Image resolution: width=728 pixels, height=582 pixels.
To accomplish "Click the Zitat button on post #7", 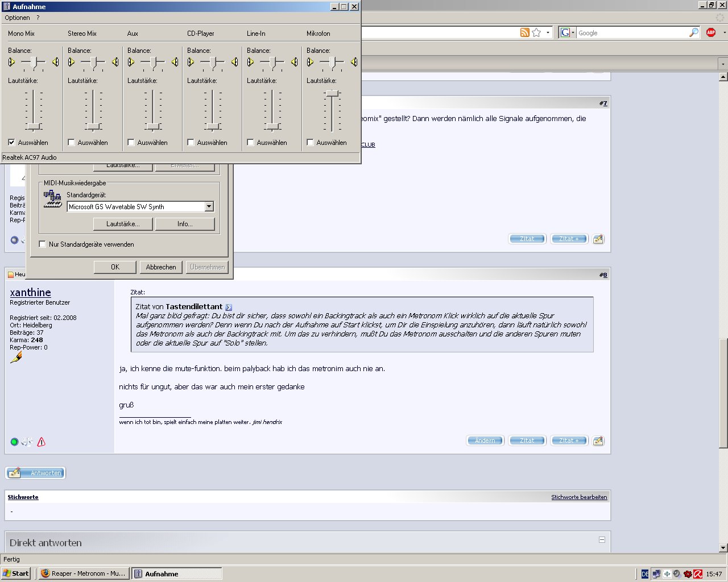I will tap(527, 239).
